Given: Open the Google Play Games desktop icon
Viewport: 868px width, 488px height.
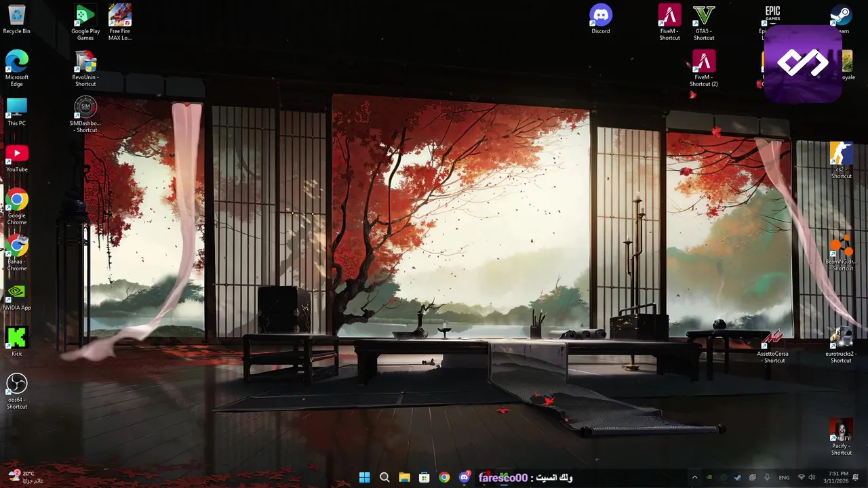Looking at the screenshot, I should click(85, 22).
